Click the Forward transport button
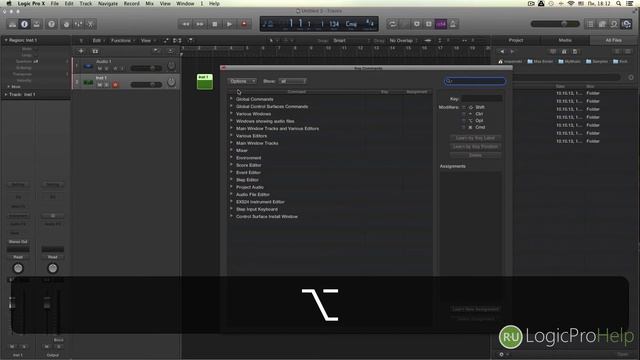Viewport: 640px width, 360px height. coord(200,24)
